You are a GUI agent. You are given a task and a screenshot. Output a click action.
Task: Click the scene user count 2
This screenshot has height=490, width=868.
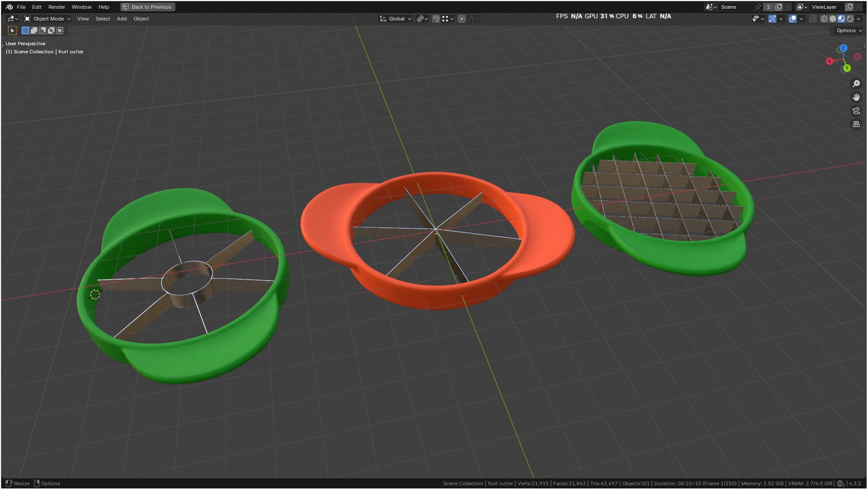(x=768, y=7)
